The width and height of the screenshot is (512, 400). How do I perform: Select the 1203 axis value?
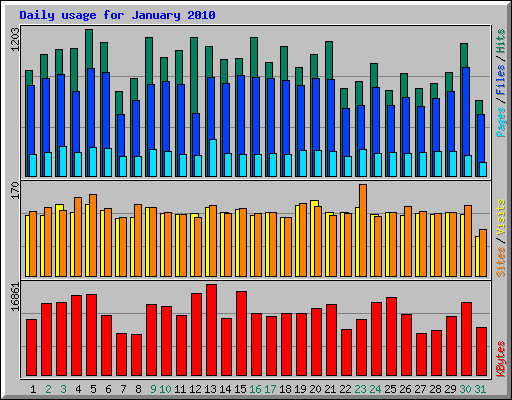coord(16,40)
